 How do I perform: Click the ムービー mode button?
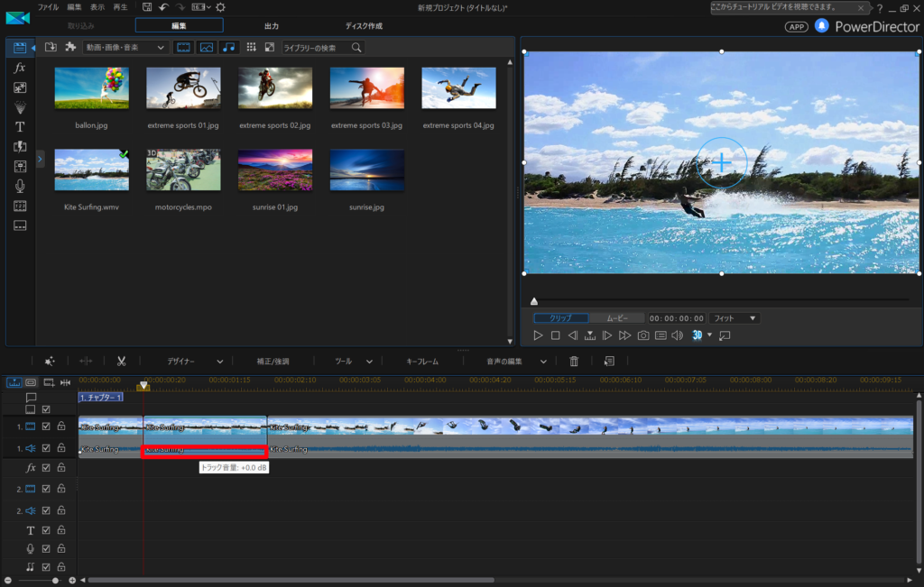point(617,318)
